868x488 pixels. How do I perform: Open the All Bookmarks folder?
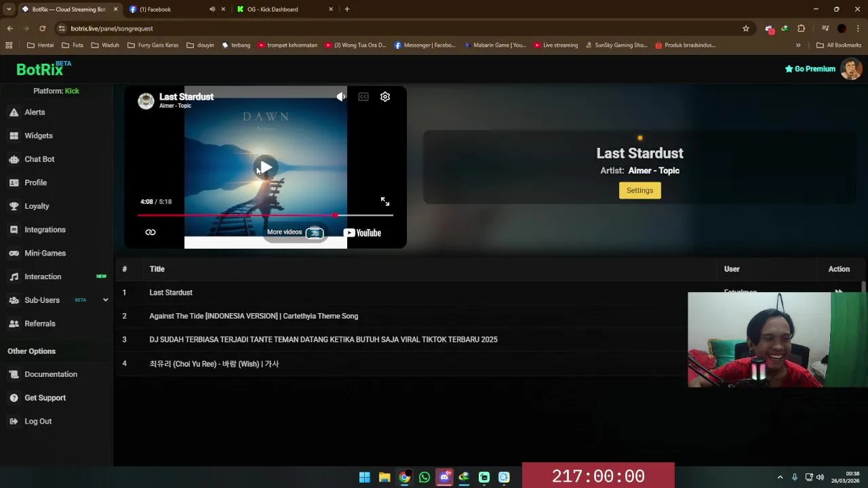[839, 45]
